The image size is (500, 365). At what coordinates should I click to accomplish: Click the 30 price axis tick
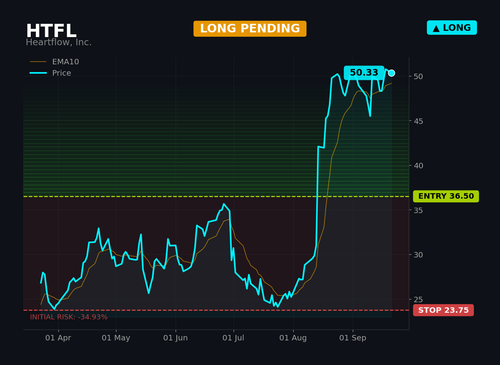pos(418,255)
